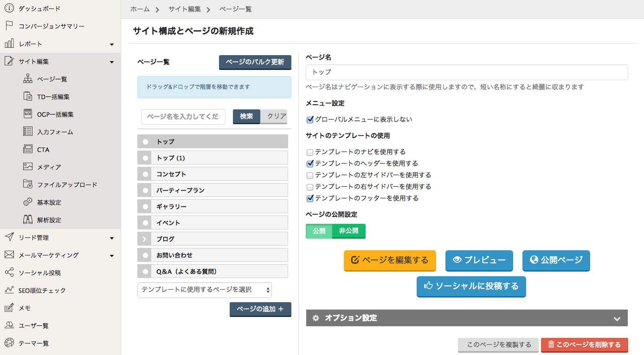Screen dimensions: 644x355
Task: Set page visibility to 非公開
Action: coord(348,231)
